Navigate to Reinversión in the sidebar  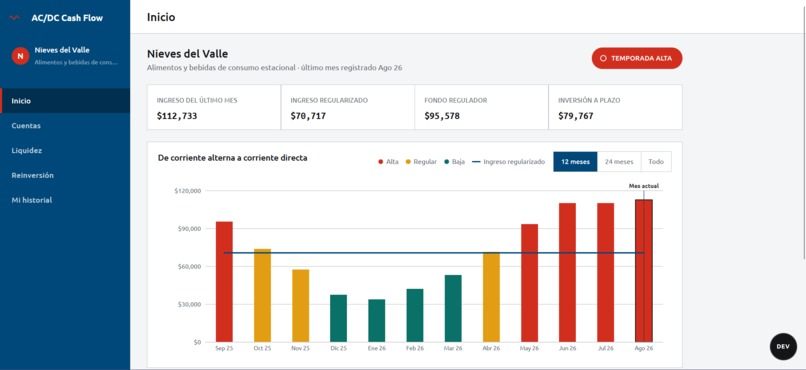[x=65, y=175]
